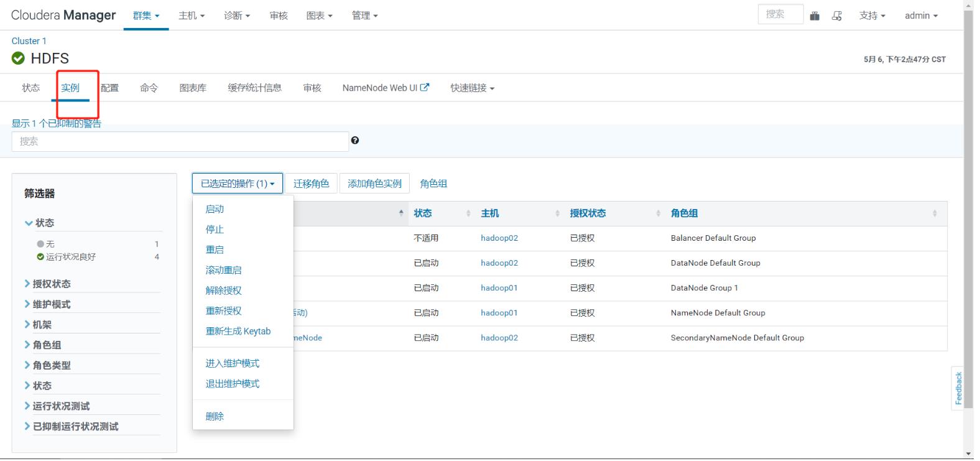
Task: Switch to the 实例 tab
Action: 70,88
